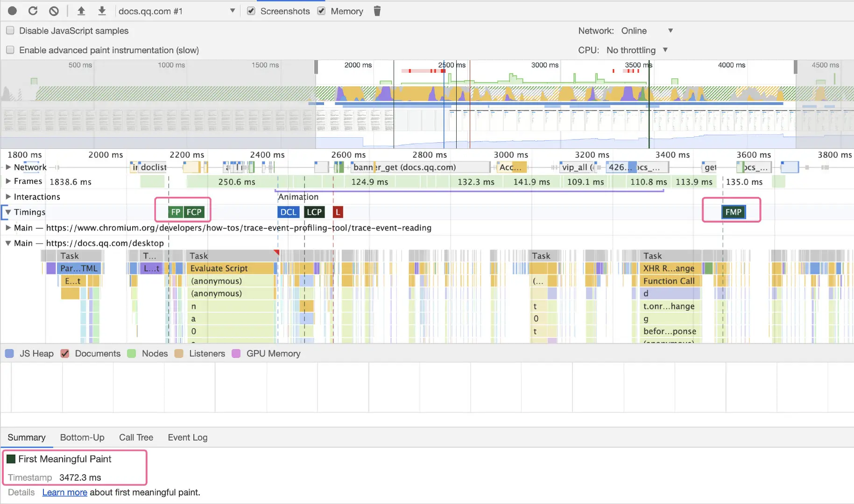This screenshot has height=504, width=854.
Task: Click the reload and record icon
Action: pos(33,11)
